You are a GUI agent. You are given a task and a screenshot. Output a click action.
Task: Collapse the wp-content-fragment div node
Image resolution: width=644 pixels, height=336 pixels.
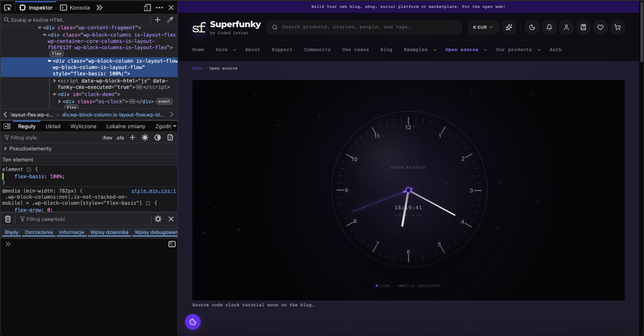pos(40,28)
